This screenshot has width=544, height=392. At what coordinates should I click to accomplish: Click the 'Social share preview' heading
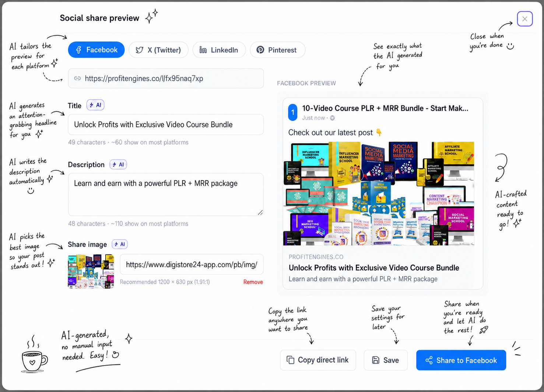[99, 18]
